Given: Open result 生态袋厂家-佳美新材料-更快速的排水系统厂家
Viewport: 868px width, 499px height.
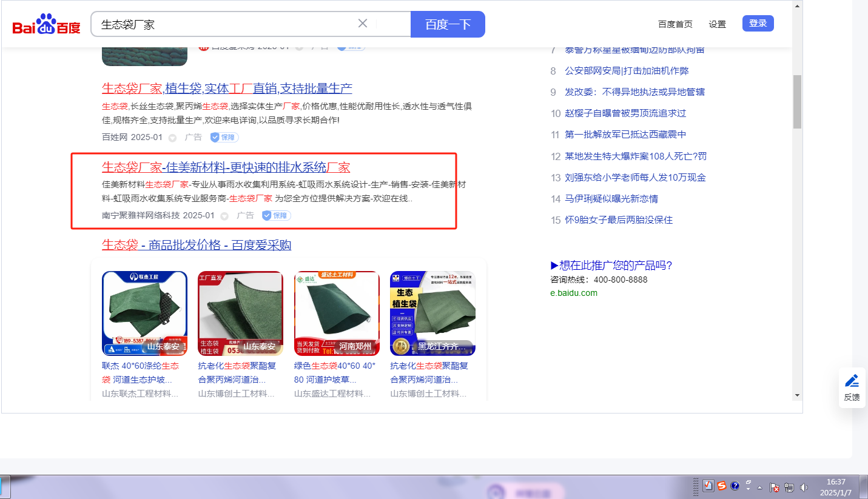Looking at the screenshot, I should point(226,167).
